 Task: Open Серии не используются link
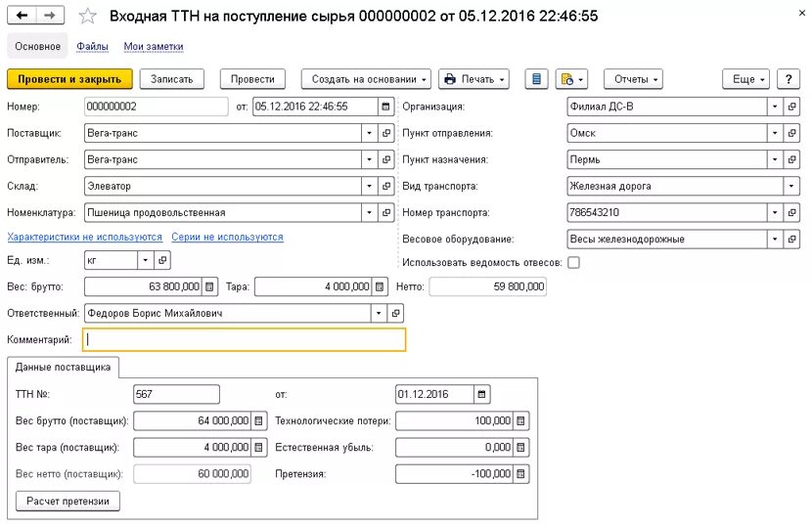(x=227, y=237)
